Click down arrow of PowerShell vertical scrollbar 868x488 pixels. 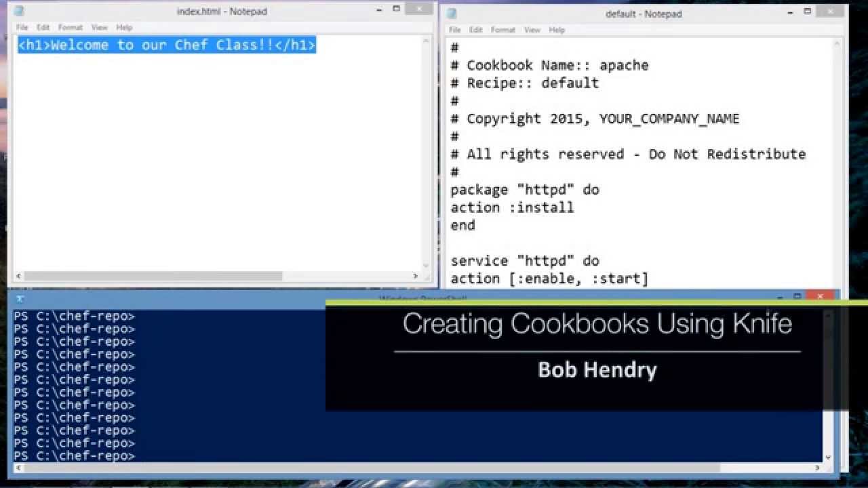coord(827,457)
